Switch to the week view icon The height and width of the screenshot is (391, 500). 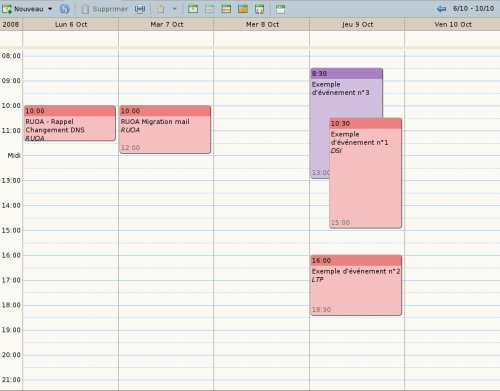pos(226,9)
